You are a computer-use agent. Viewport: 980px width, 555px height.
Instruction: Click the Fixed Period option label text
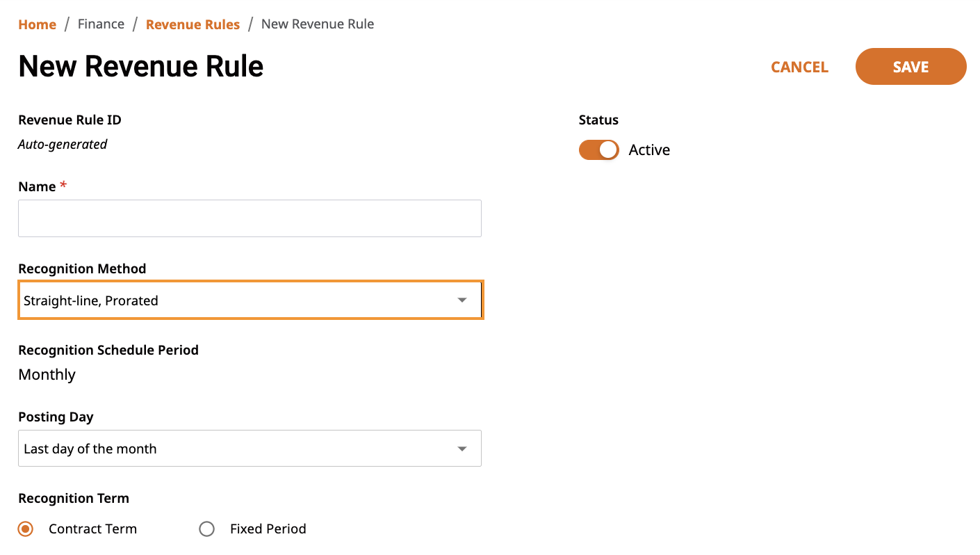pyautogui.click(x=268, y=529)
